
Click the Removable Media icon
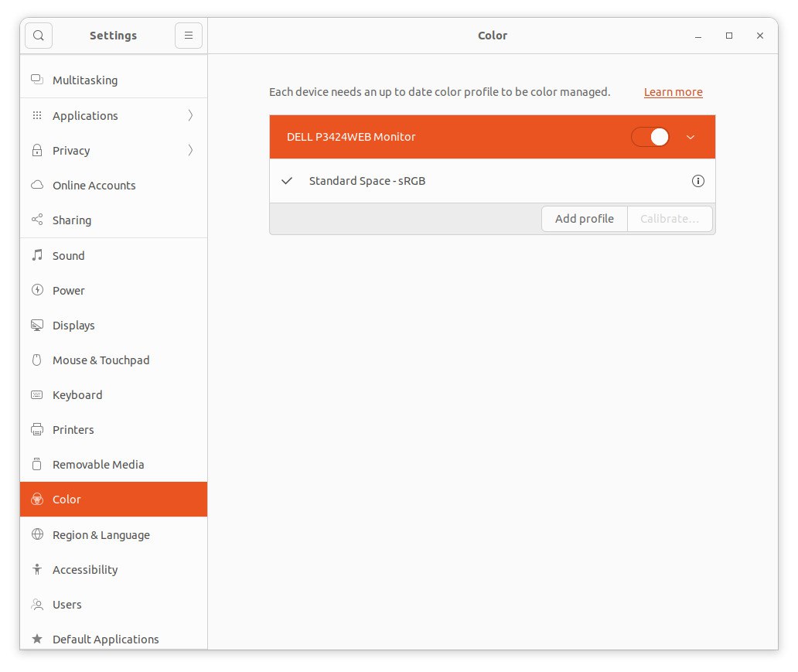tap(37, 464)
